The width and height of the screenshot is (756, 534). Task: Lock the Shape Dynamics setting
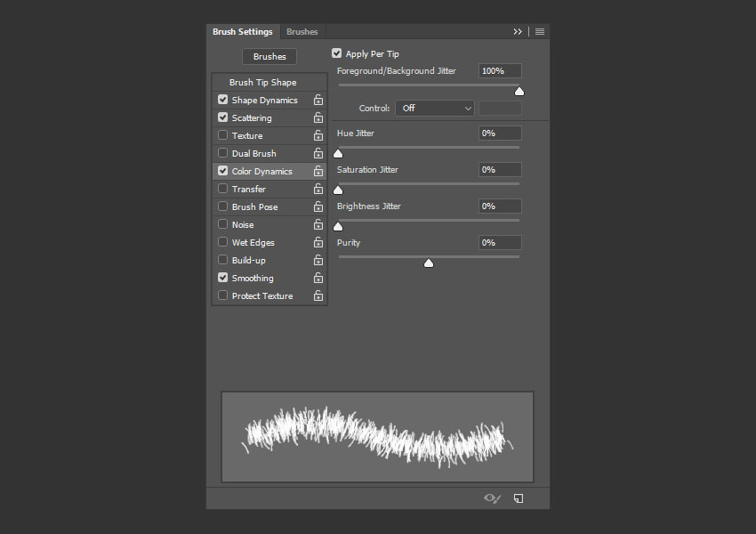tap(318, 100)
